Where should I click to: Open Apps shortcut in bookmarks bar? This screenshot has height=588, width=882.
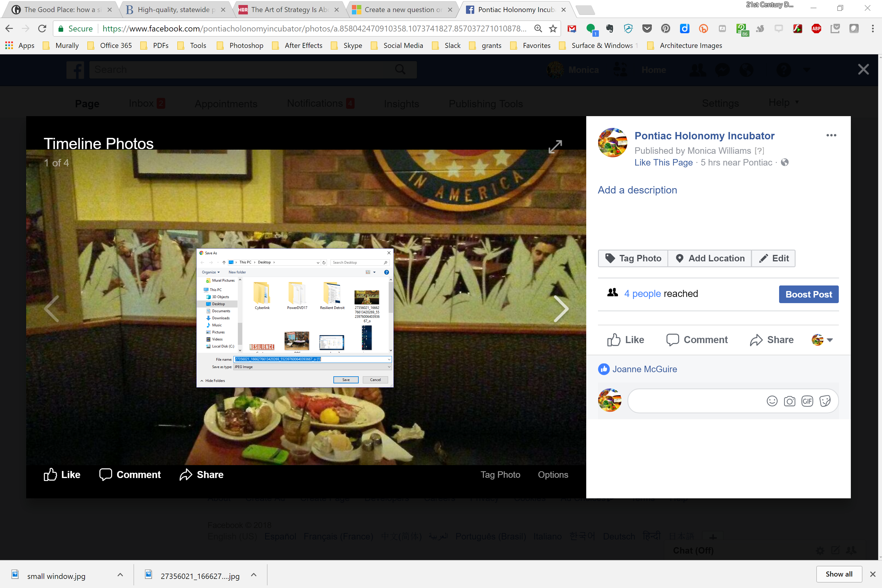tap(20, 45)
